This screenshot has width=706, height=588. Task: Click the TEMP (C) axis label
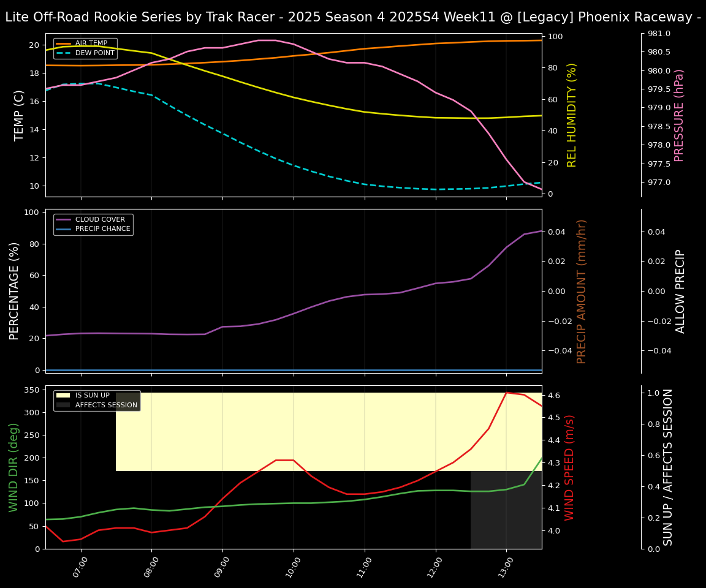[x=19, y=115]
